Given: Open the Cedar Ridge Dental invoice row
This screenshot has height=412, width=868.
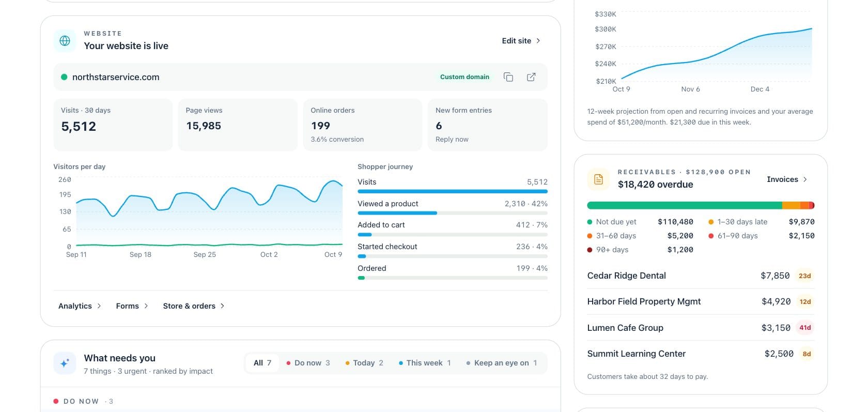Looking at the screenshot, I should (701, 276).
